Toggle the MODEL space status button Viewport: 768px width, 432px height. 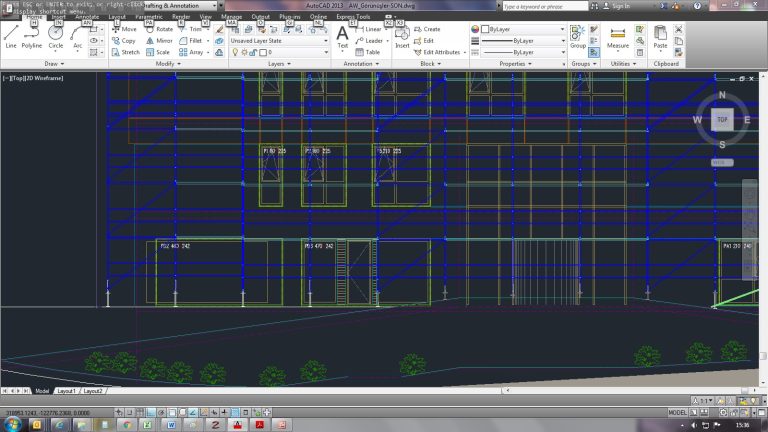tap(677, 412)
